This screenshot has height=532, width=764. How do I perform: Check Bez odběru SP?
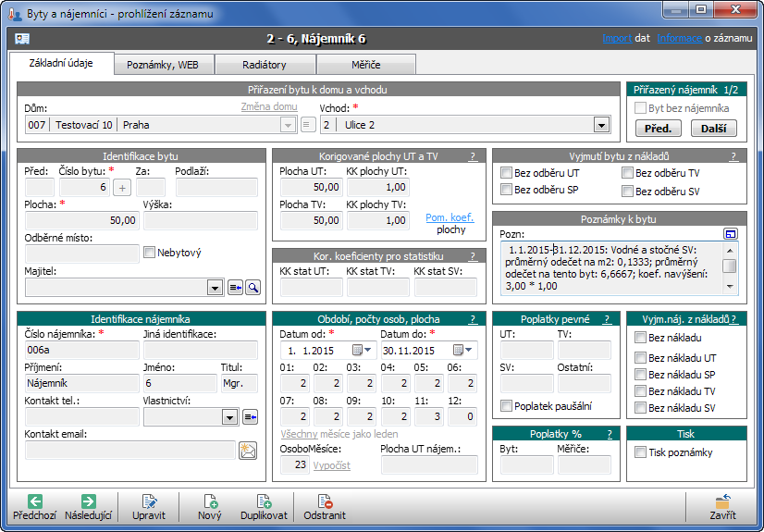[506, 189]
